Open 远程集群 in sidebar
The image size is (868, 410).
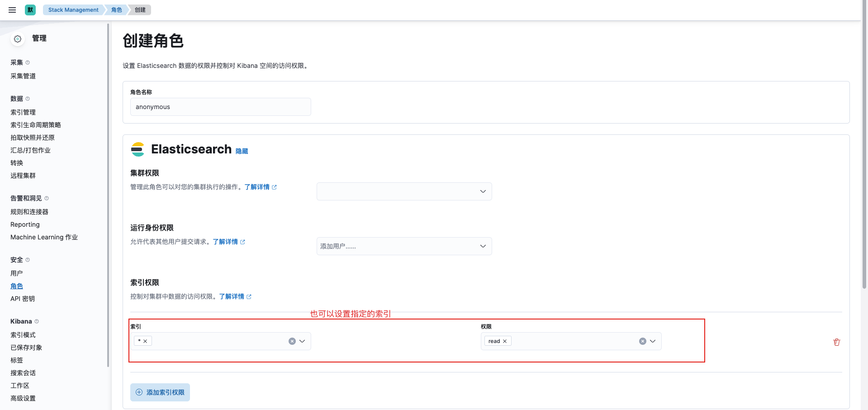click(x=23, y=176)
